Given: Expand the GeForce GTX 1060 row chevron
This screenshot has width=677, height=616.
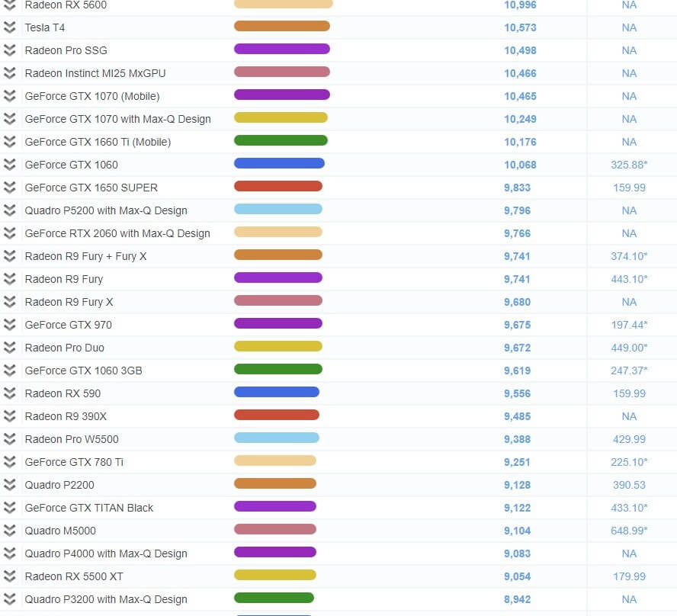Looking at the screenshot, I should [9, 165].
